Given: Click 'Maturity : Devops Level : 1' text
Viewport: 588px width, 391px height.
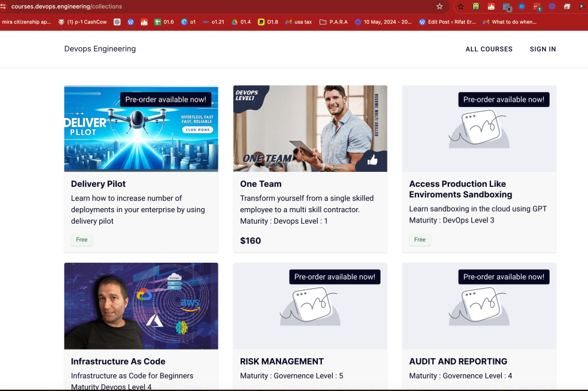Looking at the screenshot, I should (284, 221).
